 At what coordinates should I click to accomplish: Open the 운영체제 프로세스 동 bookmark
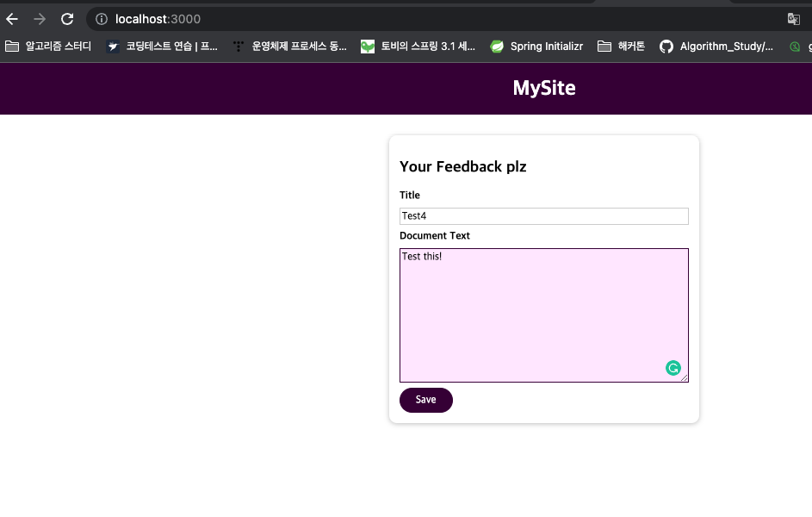pyautogui.click(x=289, y=47)
